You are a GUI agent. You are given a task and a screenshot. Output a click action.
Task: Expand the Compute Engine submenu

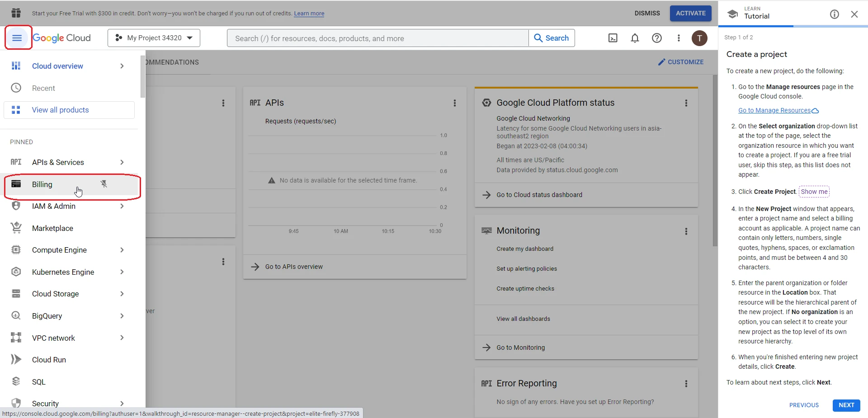(122, 250)
